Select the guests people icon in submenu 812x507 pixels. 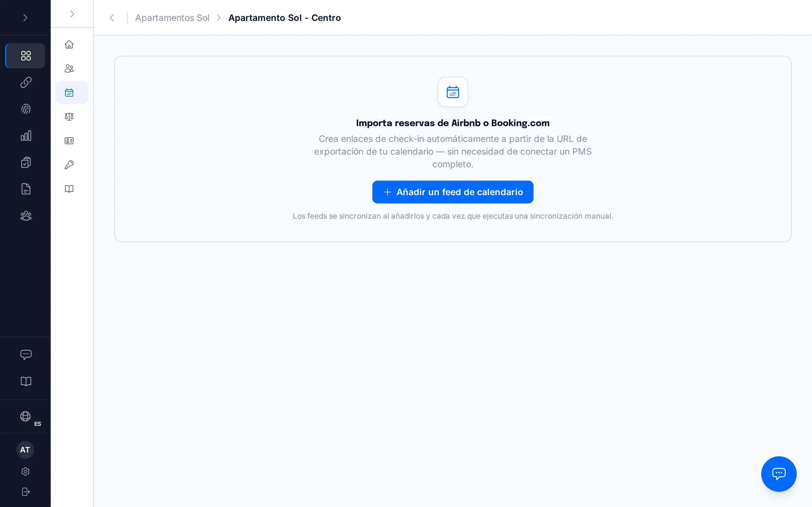click(x=69, y=68)
